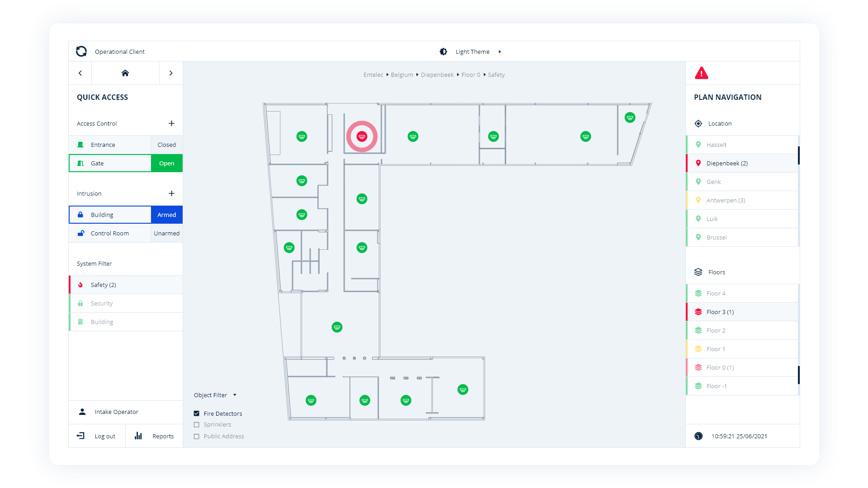Image resolution: width=868 pixels, height=488 pixels.
Task: Select Floor -1
Action: (x=741, y=386)
